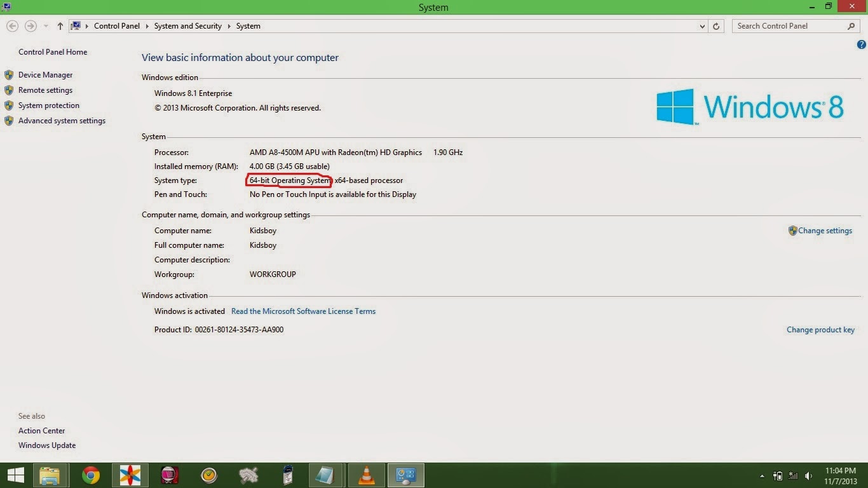Click the 'WORKGROUP' value
Viewport: 868px width, 488px height.
(273, 274)
